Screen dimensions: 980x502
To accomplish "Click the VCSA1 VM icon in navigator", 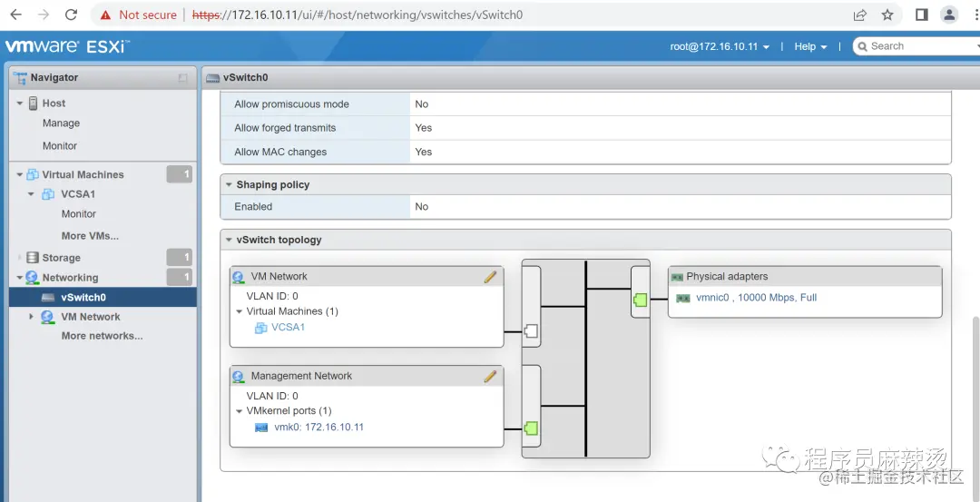I will [x=48, y=194].
